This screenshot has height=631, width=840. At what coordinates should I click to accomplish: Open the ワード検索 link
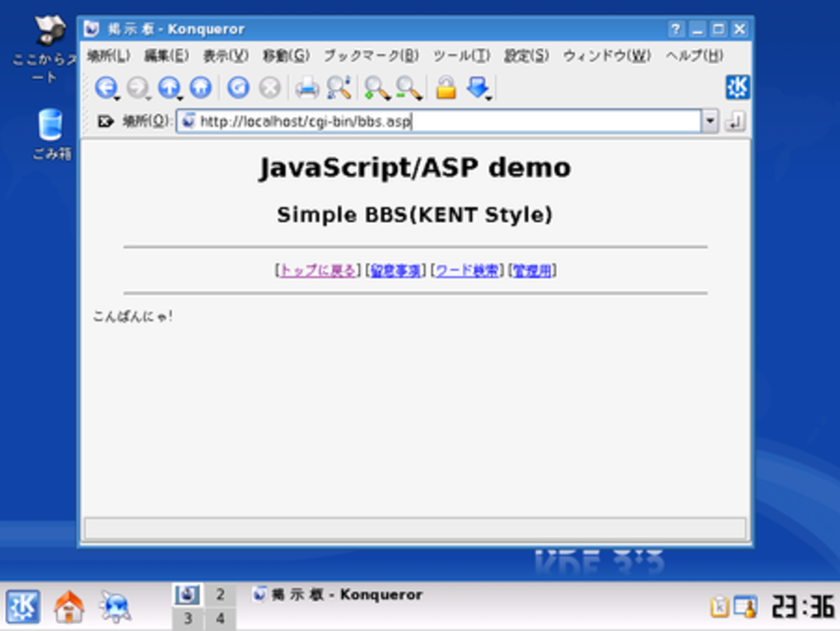(x=467, y=270)
